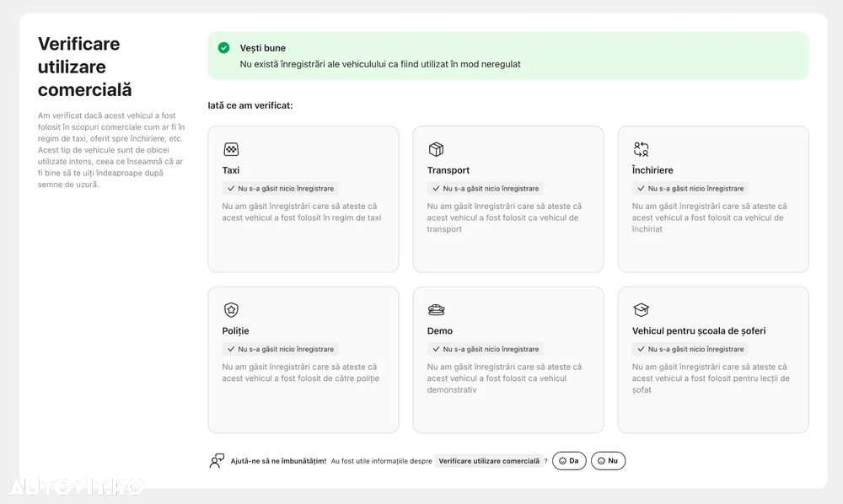Click the driving school graduation cap icon
Image resolution: width=843 pixels, height=504 pixels.
641,310
